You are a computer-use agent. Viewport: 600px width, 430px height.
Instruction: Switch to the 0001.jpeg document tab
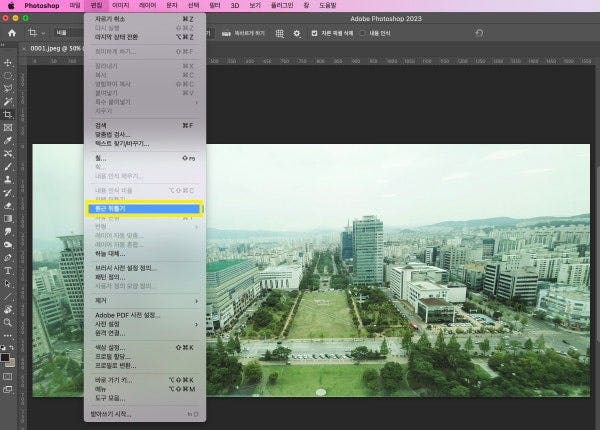(x=55, y=49)
